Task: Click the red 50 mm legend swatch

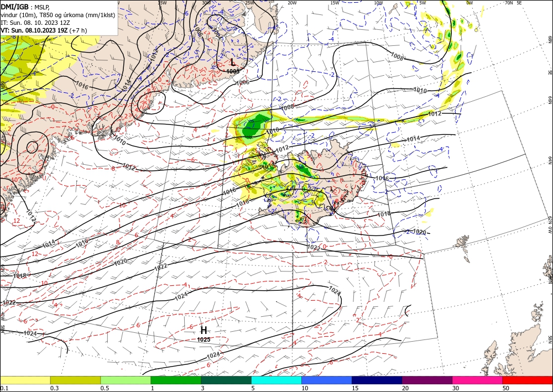Action: (528, 380)
